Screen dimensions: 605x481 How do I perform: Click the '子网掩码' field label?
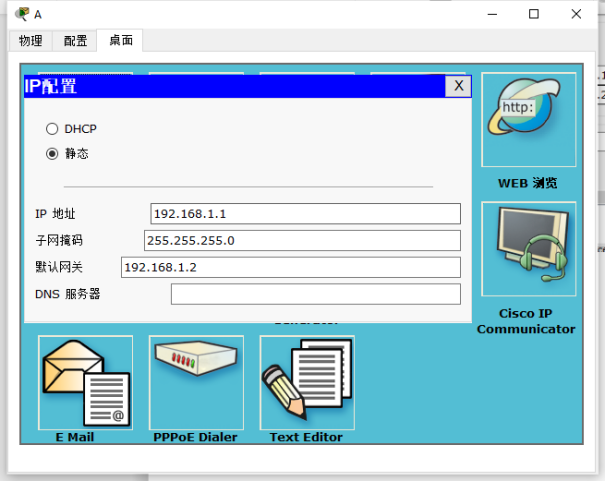(59, 241)
